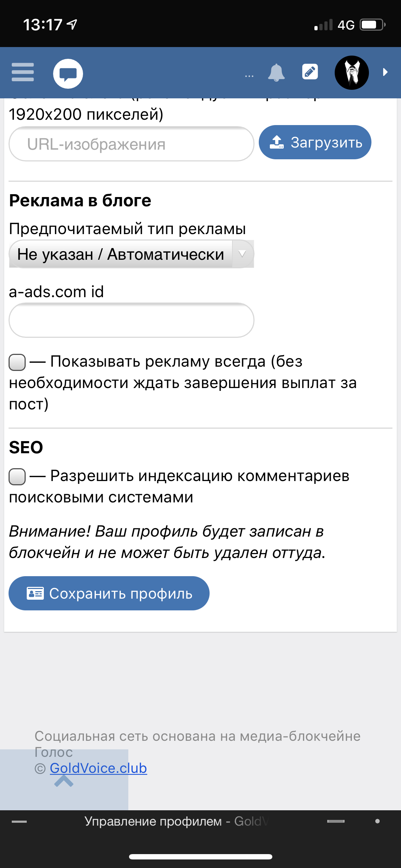Open the notifications bell icon
Image resolution: width=401 pixels, height=868 pixels.
[x=276, y=73]
